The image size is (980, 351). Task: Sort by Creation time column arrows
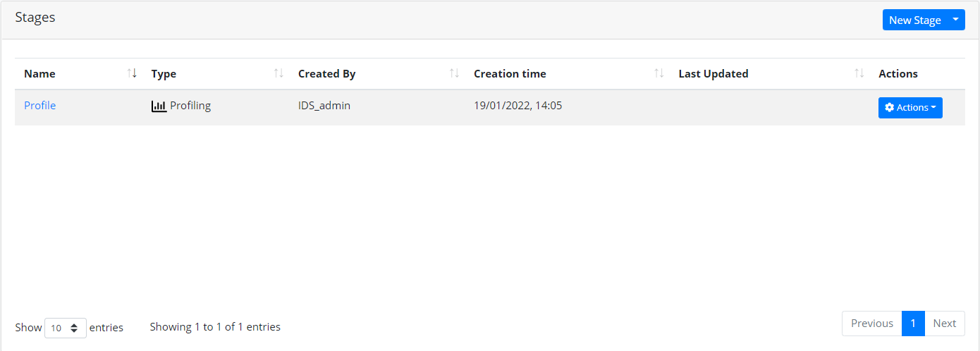click(x=659, y=73)
